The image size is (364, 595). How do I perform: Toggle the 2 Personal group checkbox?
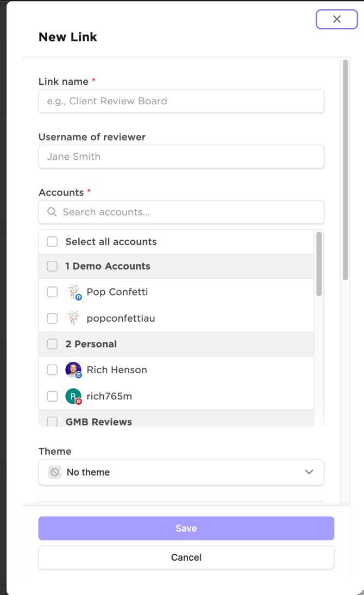pos(52,344)
